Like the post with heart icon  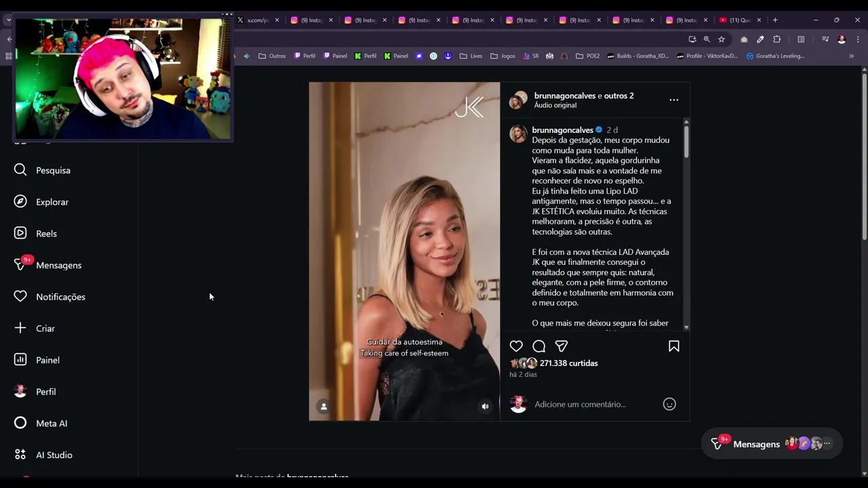pyautogui.click(x=516, y=346)
